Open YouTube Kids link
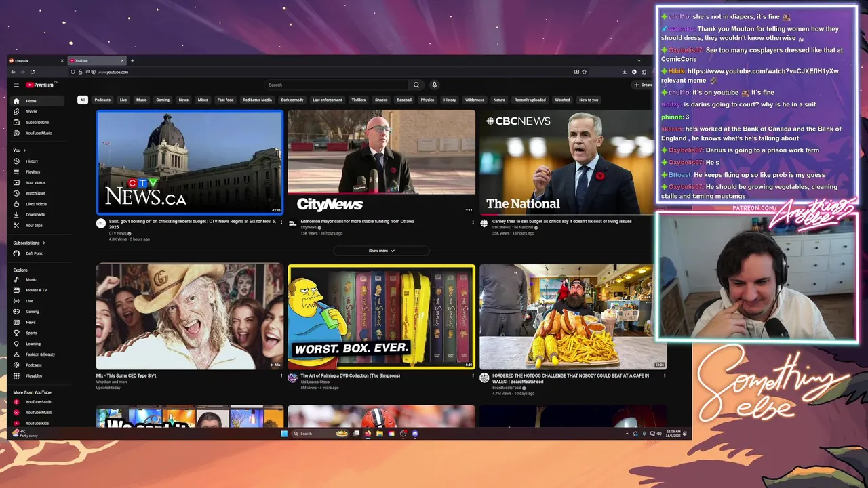The height and width of the screenshot is (488, 868). (x=37, y=424)
